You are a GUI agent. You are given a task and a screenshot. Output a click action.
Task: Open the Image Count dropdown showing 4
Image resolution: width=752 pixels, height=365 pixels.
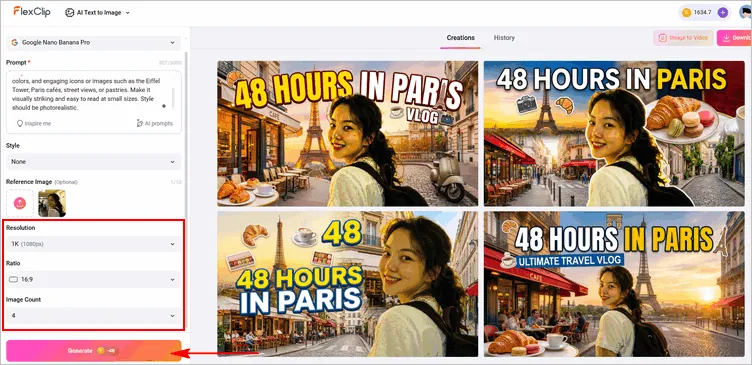[94, 316]
